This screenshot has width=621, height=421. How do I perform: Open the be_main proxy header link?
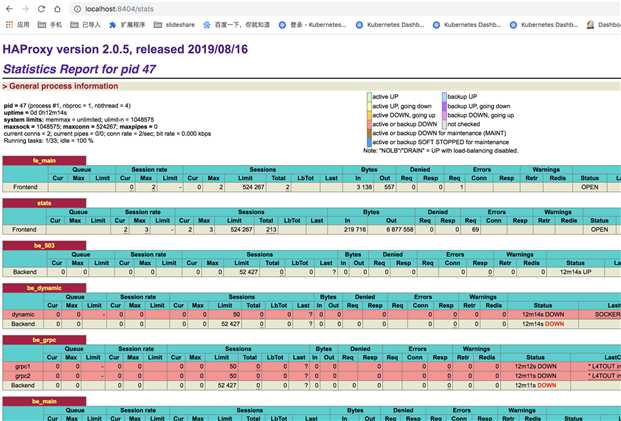tap(44, 401)
